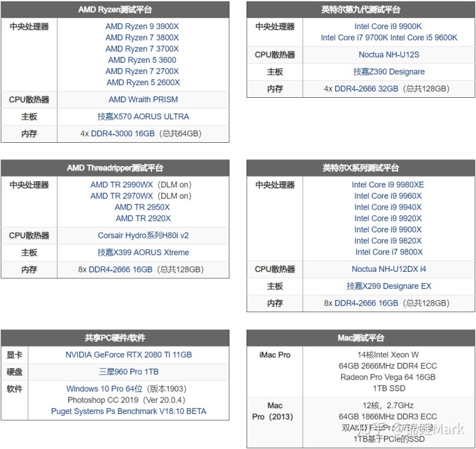476x449 pixels.
Task: Open Threadripper platform DDR4-2666 16GB link
Action: (x=120, y=270)
